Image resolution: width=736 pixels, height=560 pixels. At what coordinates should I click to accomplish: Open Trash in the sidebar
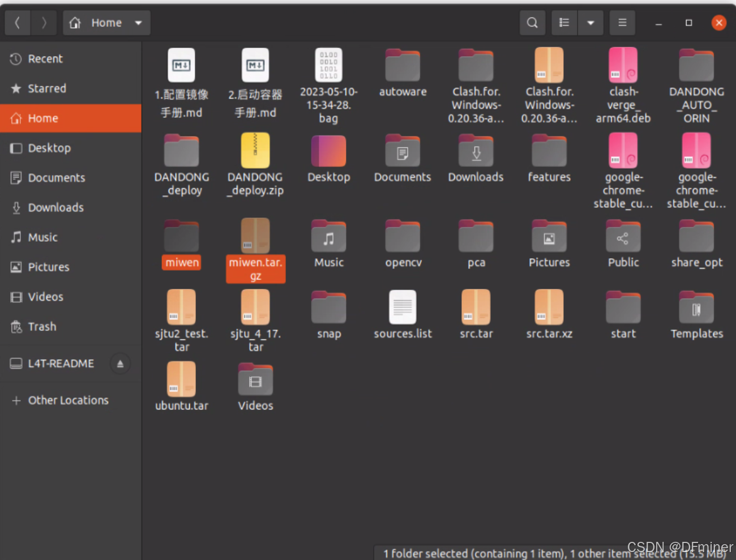click(71, 327)
